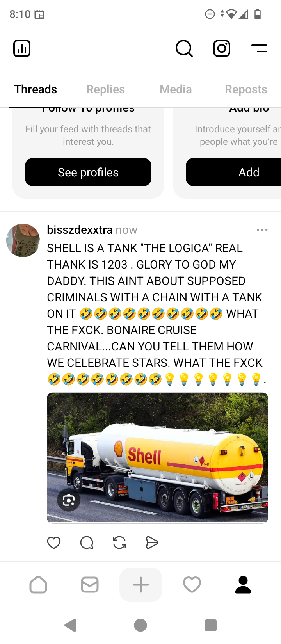Open bisszdexxtra profile avatar

(x=23, y=240)
